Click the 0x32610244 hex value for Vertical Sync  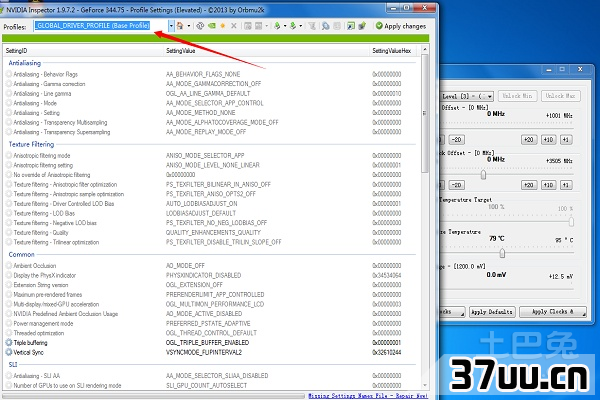coord(386,352)
